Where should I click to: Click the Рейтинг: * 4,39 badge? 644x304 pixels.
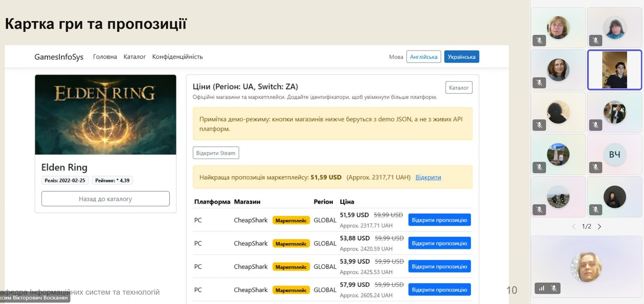click(x=112, y=180)
